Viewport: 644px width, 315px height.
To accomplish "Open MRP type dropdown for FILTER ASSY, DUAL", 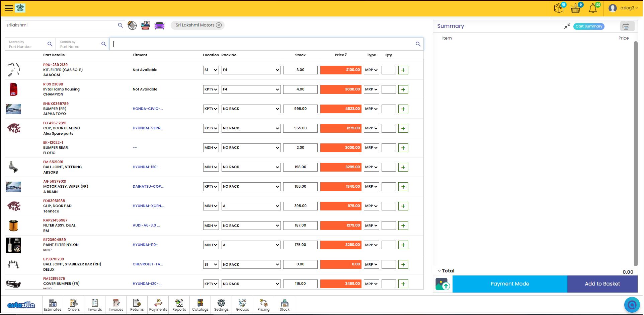I will (371, 226).
